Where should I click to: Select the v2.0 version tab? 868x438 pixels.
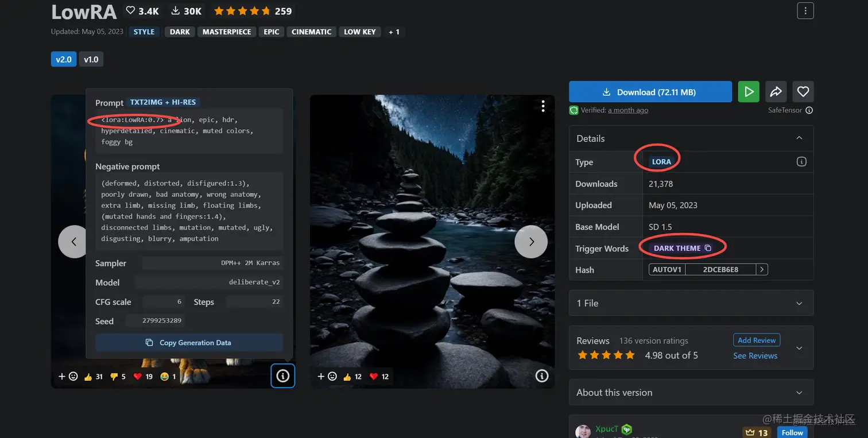[64, 59]
